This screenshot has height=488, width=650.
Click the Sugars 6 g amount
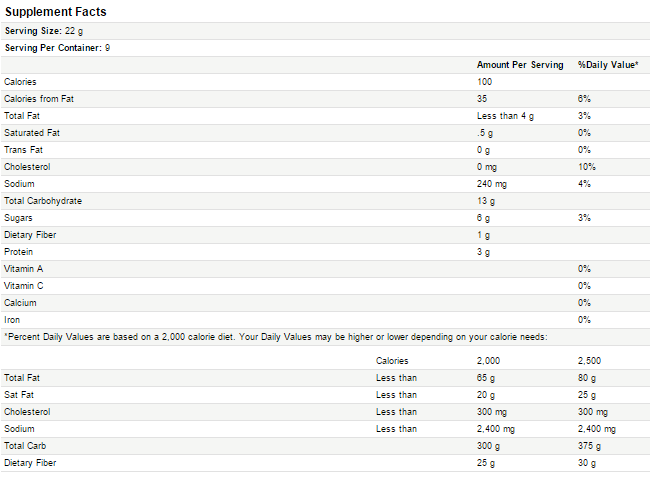[x=483, y=218]
